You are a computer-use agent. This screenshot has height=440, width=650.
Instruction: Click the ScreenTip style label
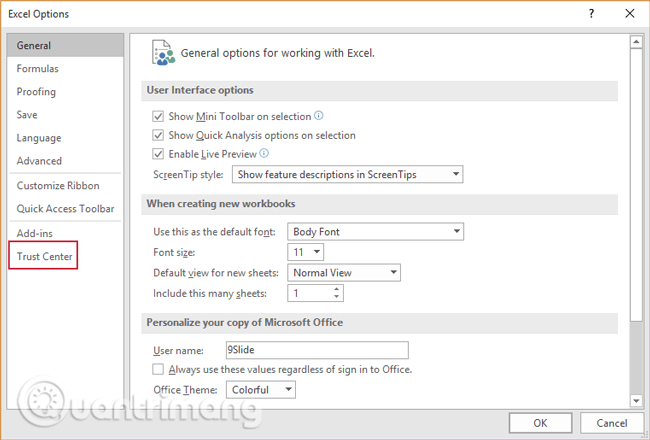188,175
